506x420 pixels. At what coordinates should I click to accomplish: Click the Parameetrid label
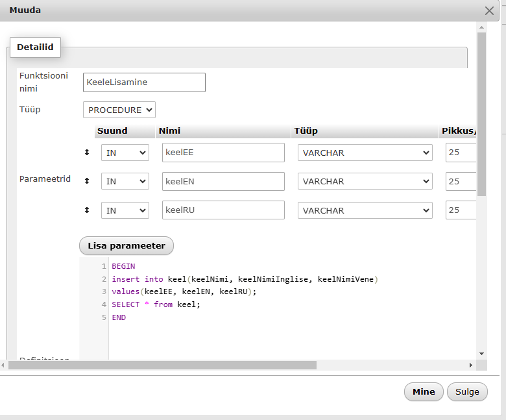(x=45, y=179)
